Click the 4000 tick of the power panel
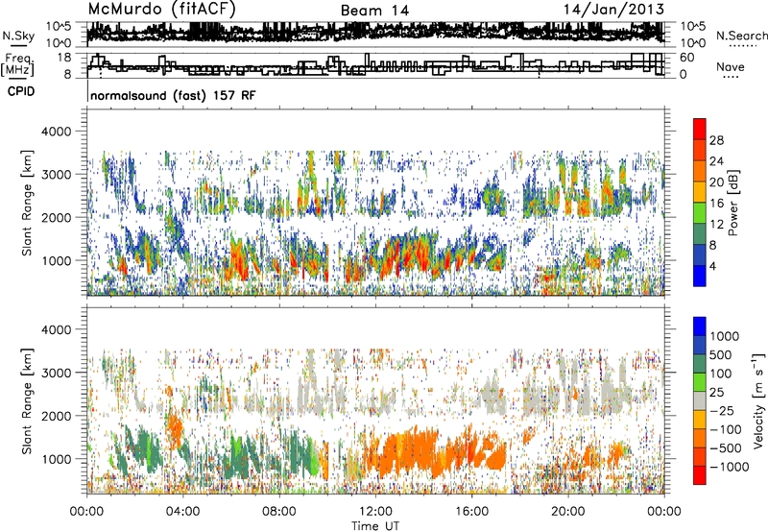 [56, 132]
